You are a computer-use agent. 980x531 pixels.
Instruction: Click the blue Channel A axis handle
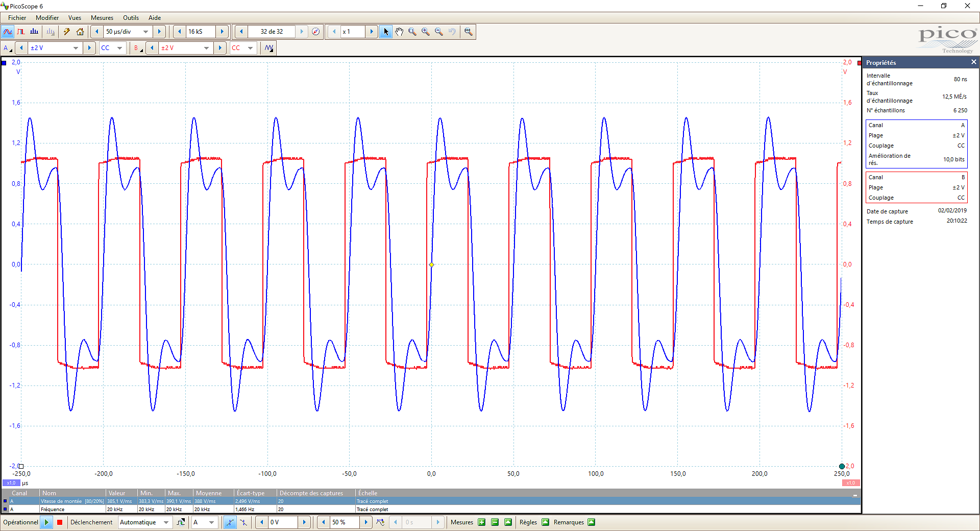4,63
